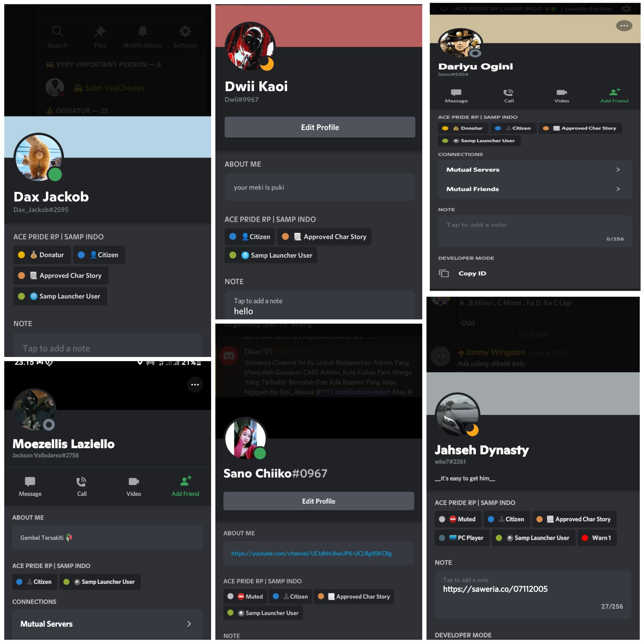This screenshot has height=644, width=644.
Task: Click the Copy ID icon under Developer Mode
Action: pyautogui.click(x=444, y=273)
